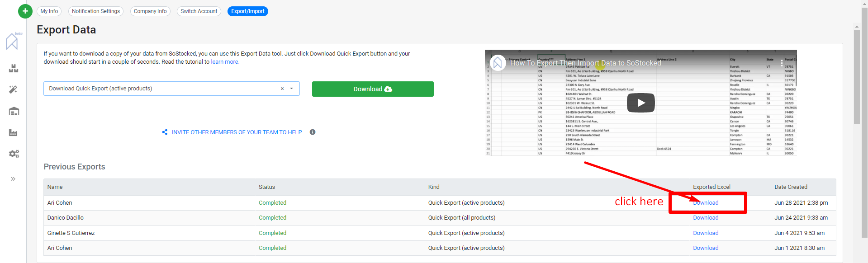The width and height of the screenshot is (868, 263).
Task: Expand the sidebar with double chevron
Action: 13,179
